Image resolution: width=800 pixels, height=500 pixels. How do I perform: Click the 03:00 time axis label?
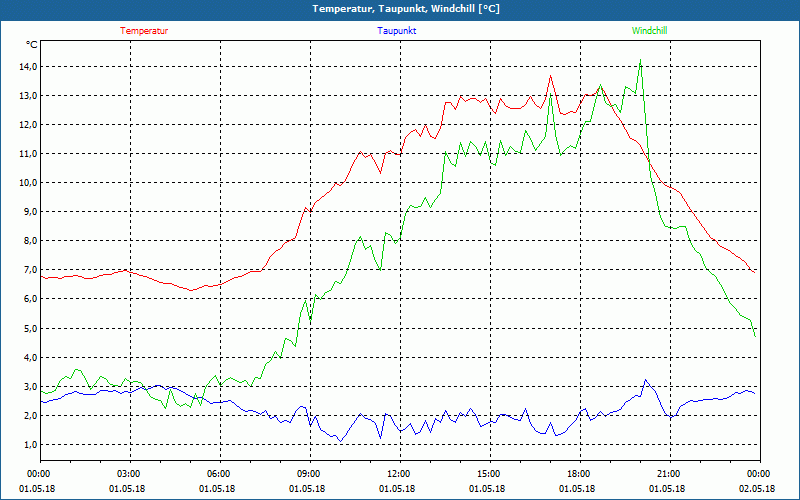point(130,474)
